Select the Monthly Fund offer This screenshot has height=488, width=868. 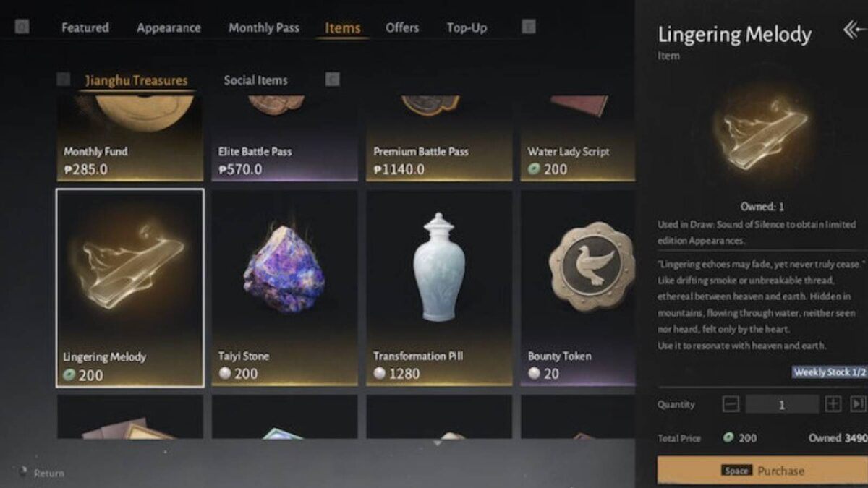(130, 138)
